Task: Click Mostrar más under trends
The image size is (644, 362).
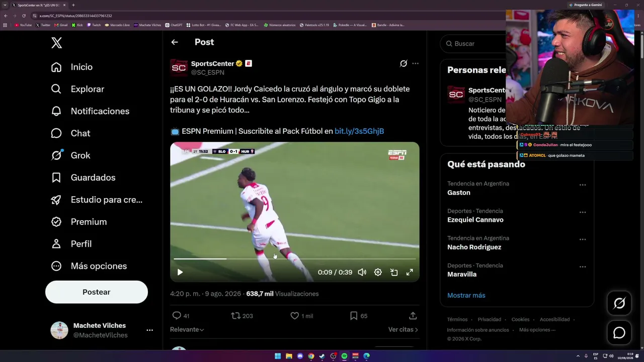Action: (466, 296)
